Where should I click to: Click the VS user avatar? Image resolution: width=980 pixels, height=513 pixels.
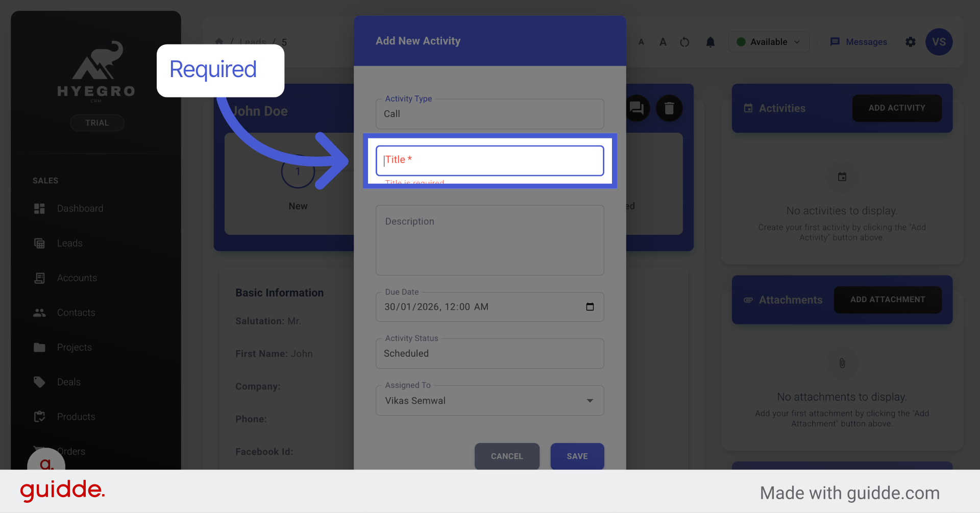[939, 42]
